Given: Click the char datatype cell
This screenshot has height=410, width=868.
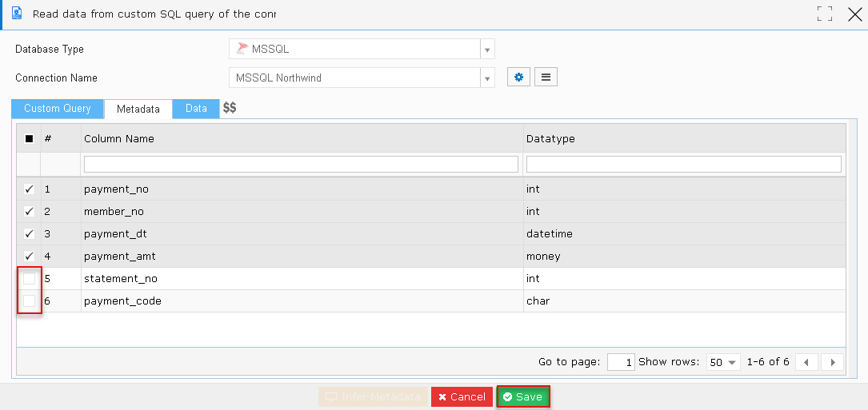Looking at the screenshot, I should point(684,301).
